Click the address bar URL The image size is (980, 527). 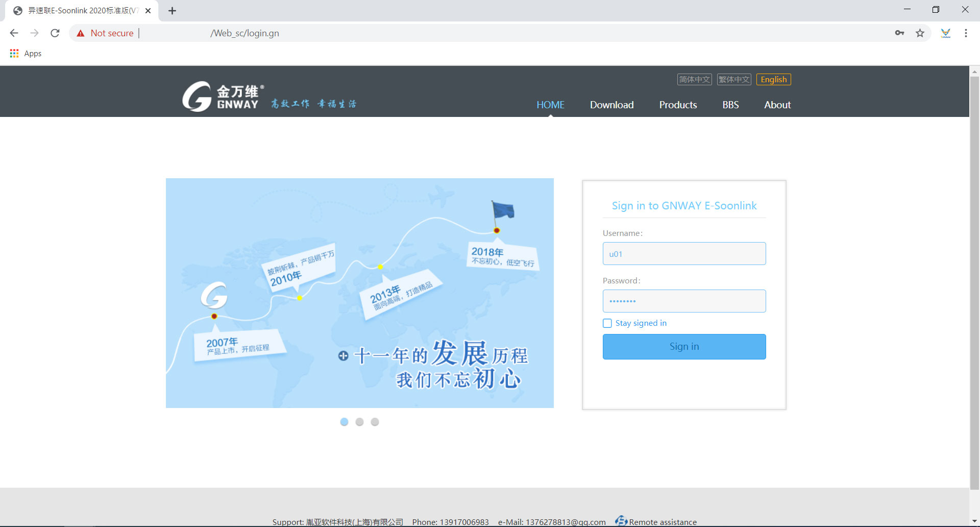(244, 33)
